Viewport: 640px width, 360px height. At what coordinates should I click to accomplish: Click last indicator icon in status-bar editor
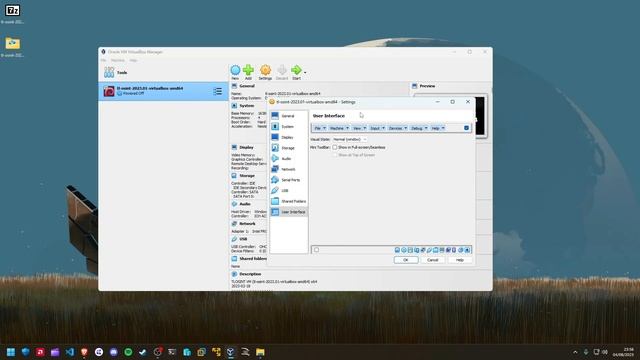tap(467, 250)
